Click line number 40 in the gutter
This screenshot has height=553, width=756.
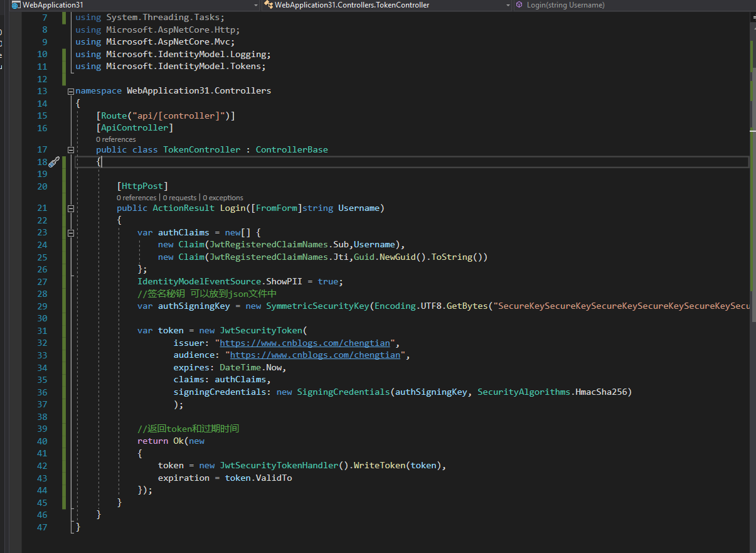coord(42,441)
